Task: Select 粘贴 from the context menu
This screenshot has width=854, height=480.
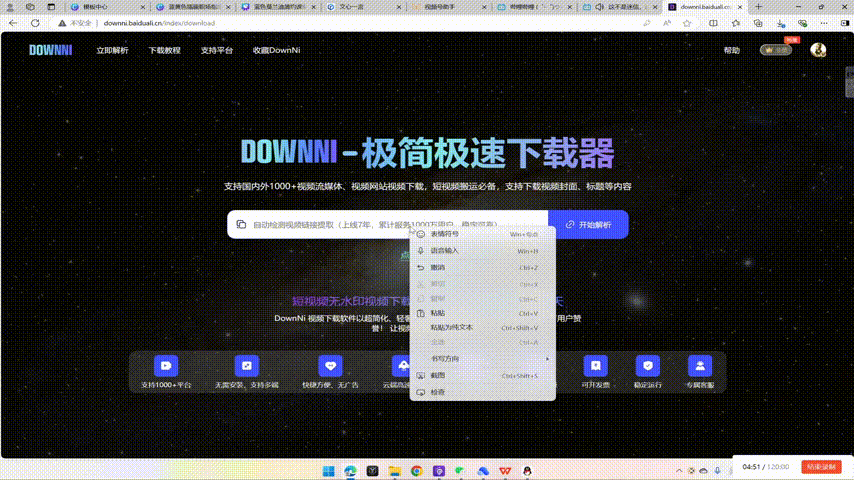Action: click(x=438, y=313)
